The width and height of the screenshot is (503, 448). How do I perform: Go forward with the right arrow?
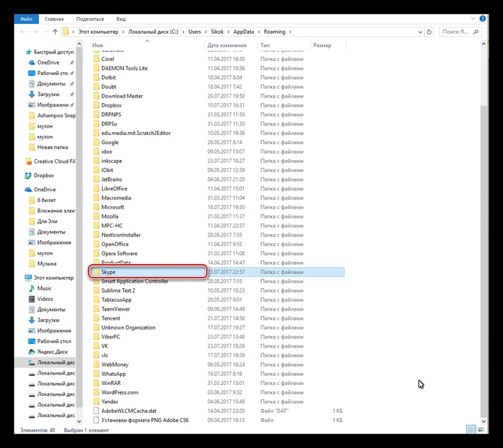pos(35,32)
